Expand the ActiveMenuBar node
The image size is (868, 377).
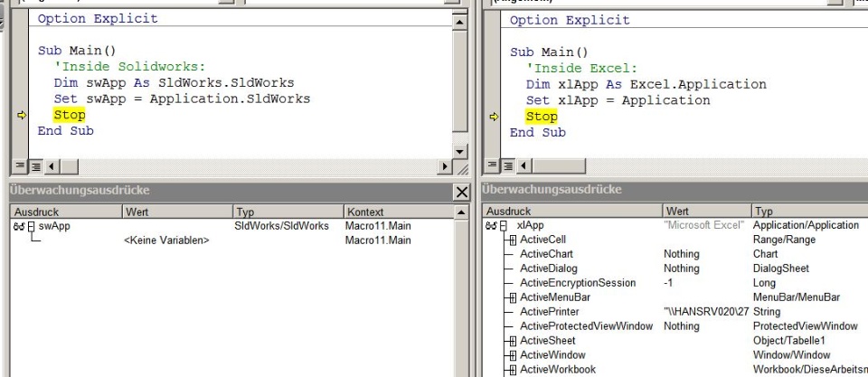(513, 297)
